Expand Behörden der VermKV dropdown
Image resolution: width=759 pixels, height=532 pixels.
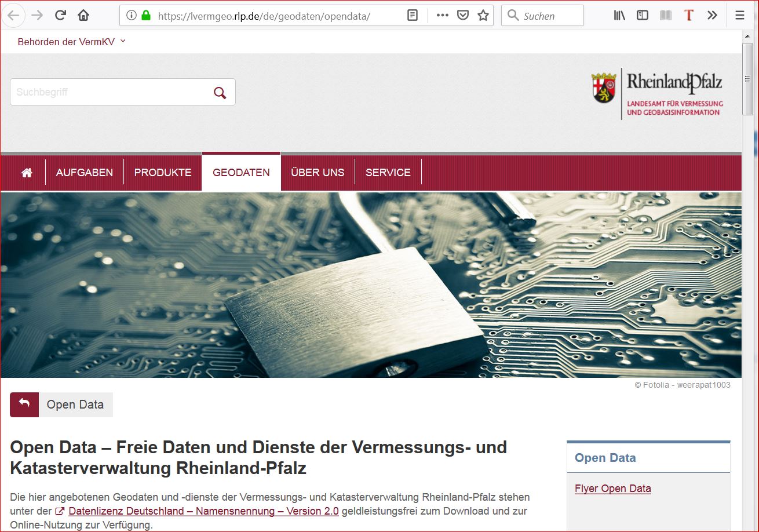click(72, 42)
